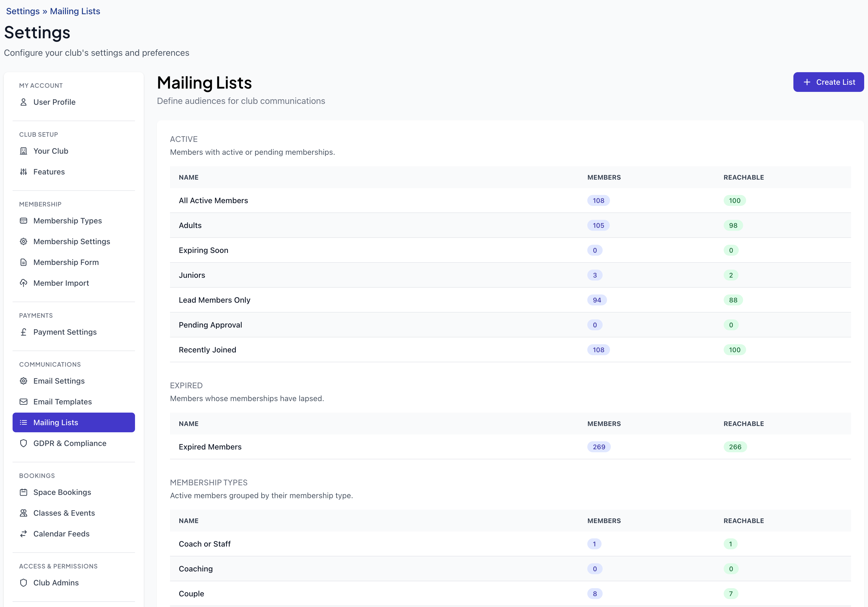This screenshot has width=868, height=607.
Task: Click the Membership Types card icon
Action: 24,220
